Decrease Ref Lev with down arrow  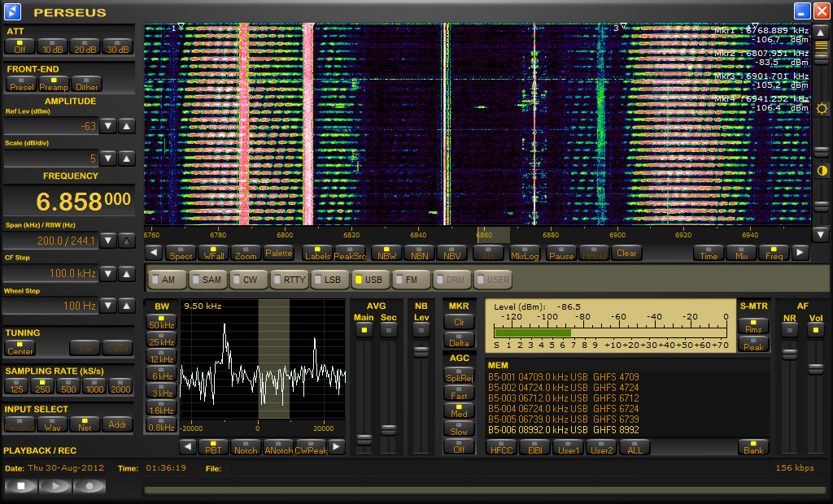(x=108, y=126)
